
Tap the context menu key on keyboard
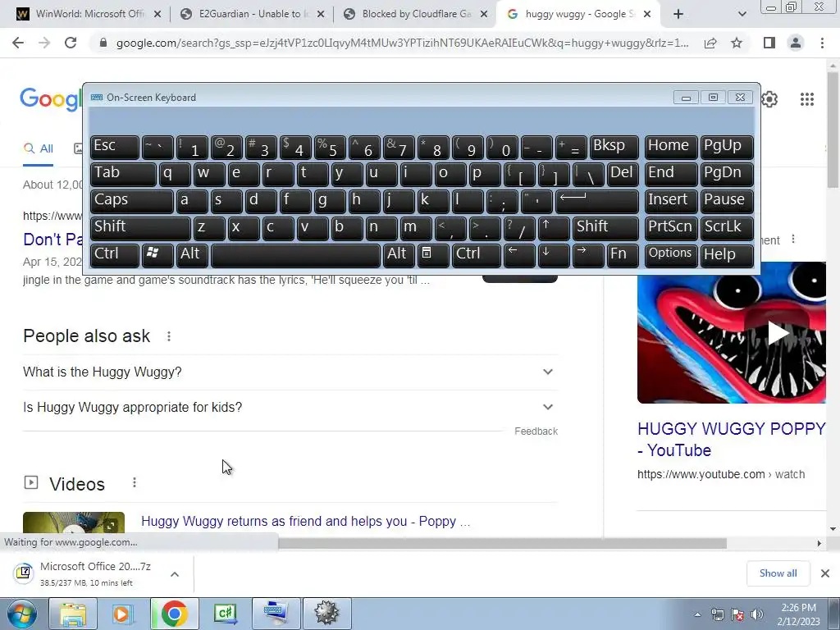coord(433,255)
